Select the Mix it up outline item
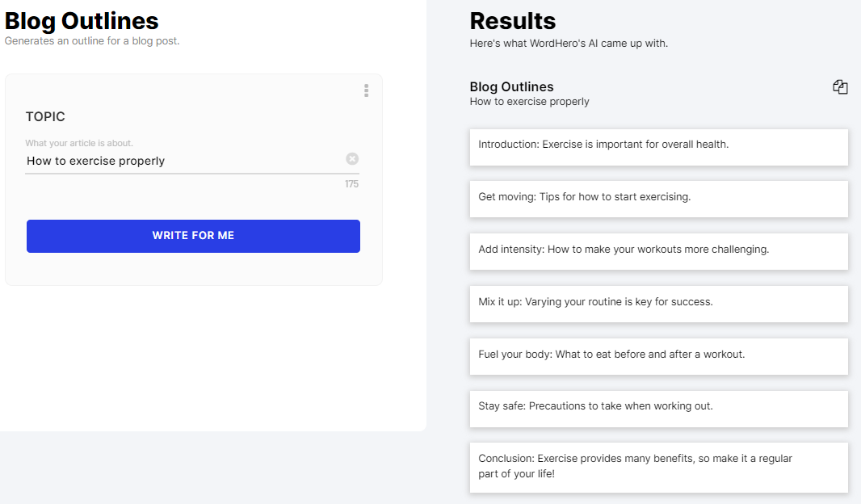The height and width of the screenshot is (504, 861). (x=658, y=304)
